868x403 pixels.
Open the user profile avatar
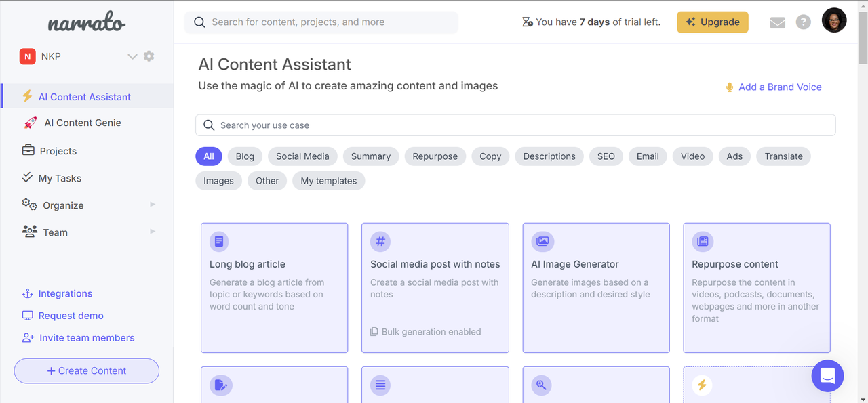[x=834, y=20]
